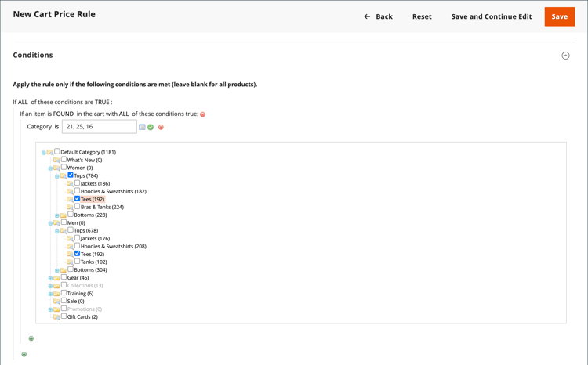Delete the 'item is FOUND' condition group
Image resolution: width=588 pixels, height=365 pixels.
(x=202, y=114)
